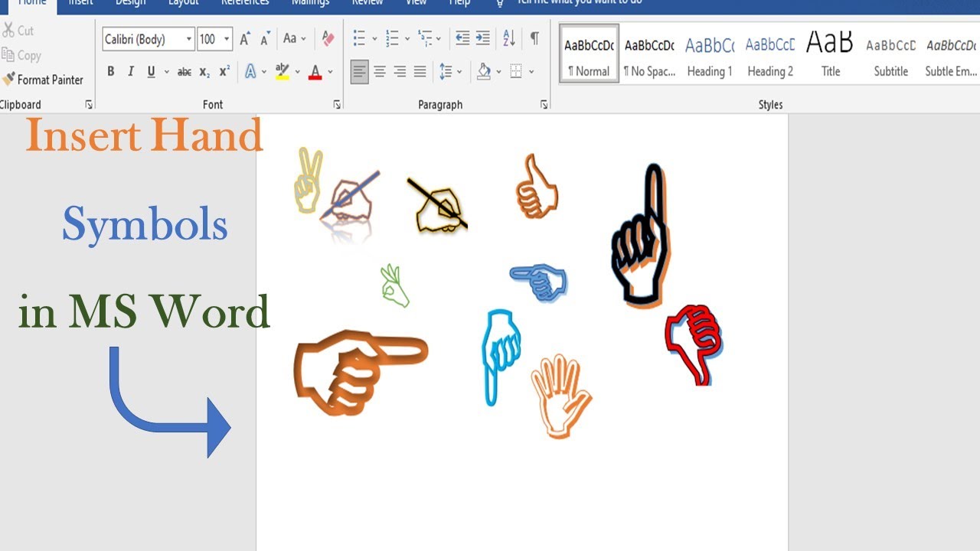Open the highlight color dropdown arrow
Screen dimensions: 980x551
pos(297,72)
